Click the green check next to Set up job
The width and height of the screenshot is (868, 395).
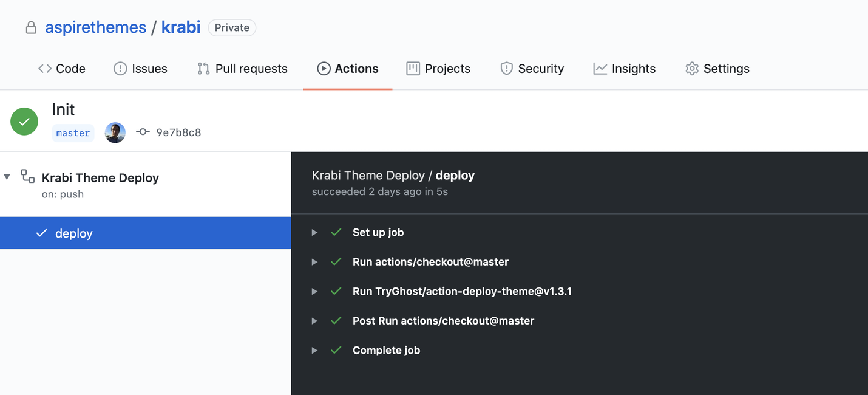pos(336,232)
